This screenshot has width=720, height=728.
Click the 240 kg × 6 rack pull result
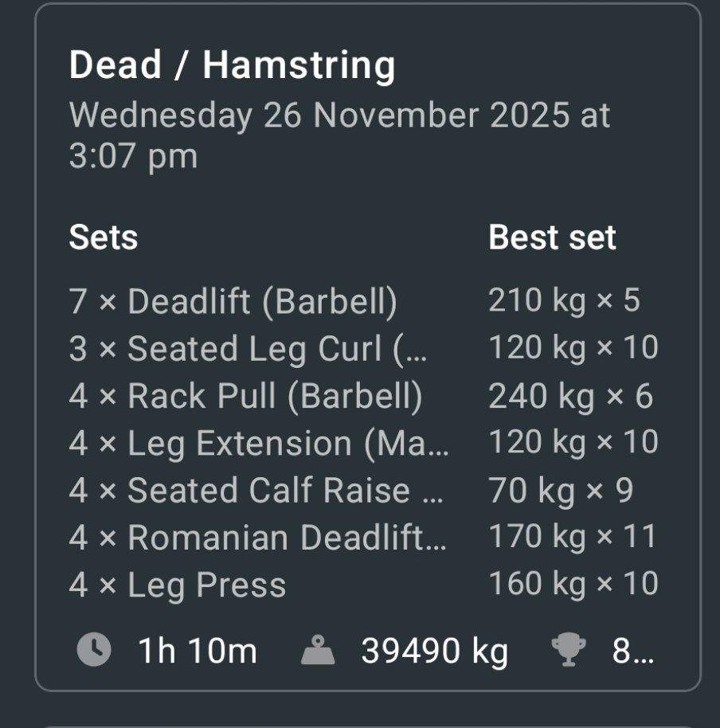click(x=566, y=396)
